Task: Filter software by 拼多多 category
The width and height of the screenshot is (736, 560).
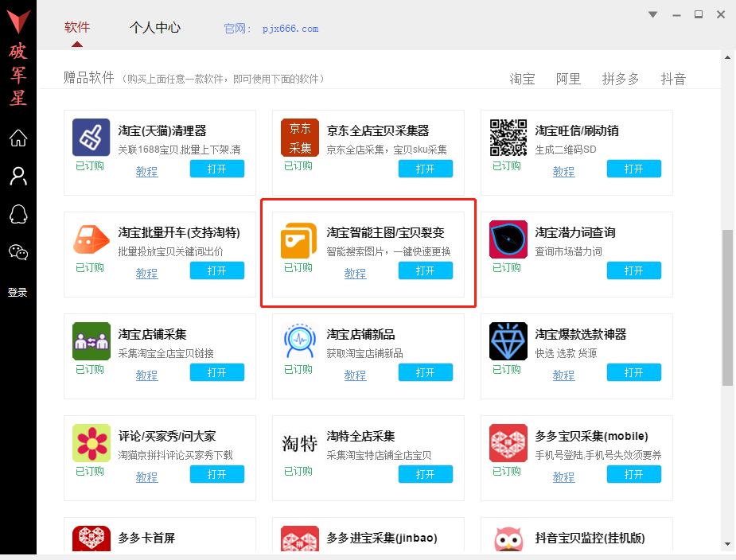Action: tap(621, 79)
